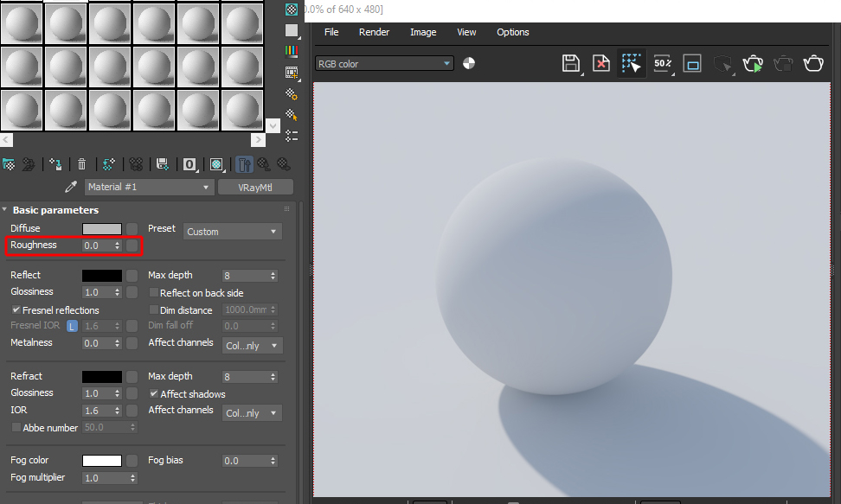The height and width of the screenshot is (504, 841).
Task: Enable the Dim distance checkbox
Action: (154, 309)
